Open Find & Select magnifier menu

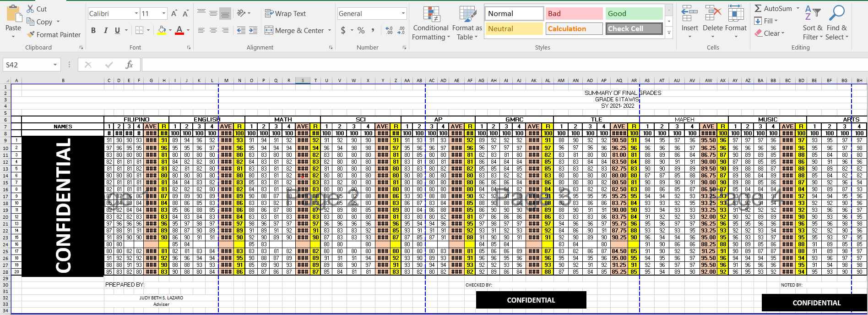point(837,23)
